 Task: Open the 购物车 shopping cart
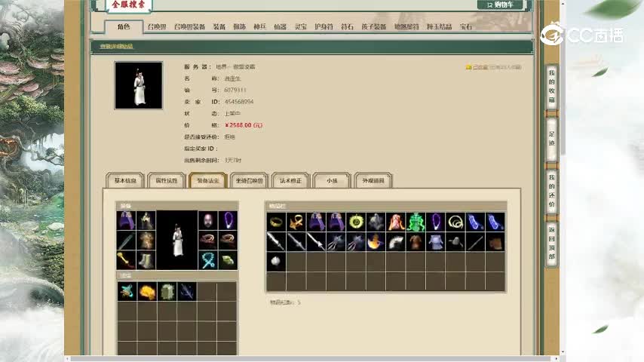click(x=500, y=5)
